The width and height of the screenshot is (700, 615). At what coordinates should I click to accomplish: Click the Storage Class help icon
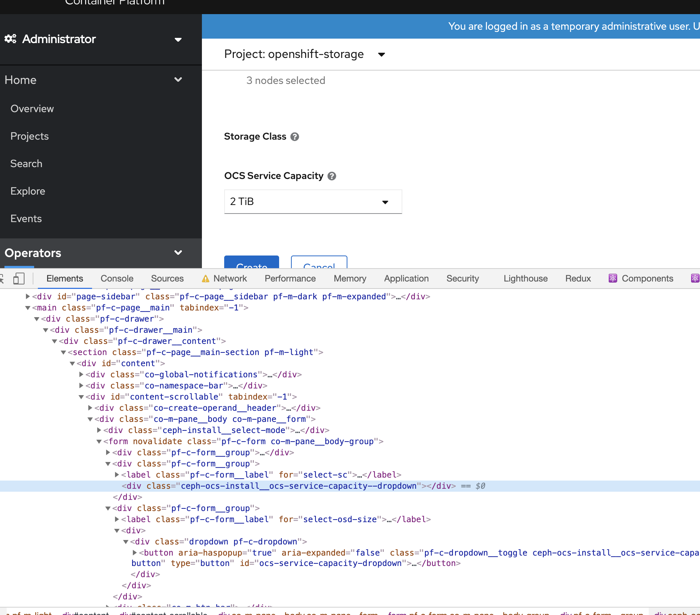(295, 137)
